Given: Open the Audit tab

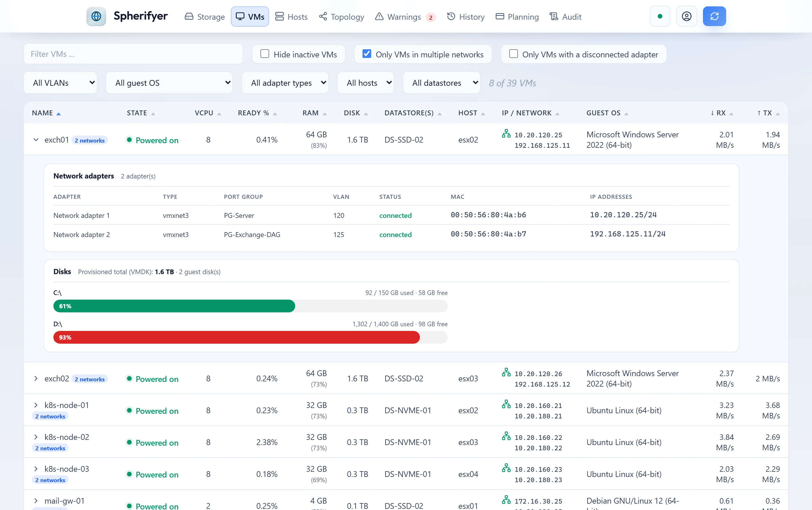Looking at the screenshot, I should click(x=565, y=17).
